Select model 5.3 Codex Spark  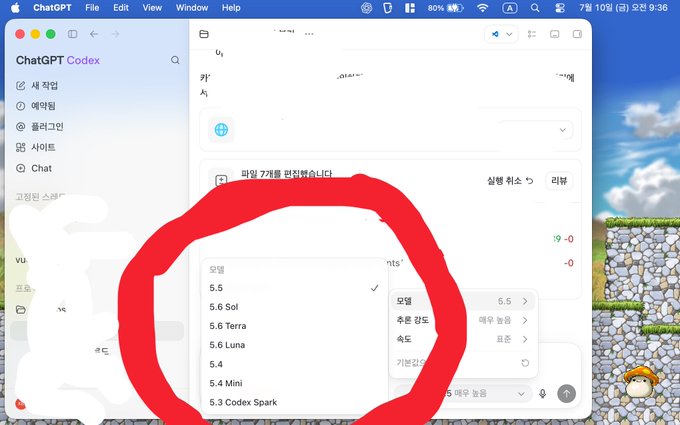pos(294,402)
